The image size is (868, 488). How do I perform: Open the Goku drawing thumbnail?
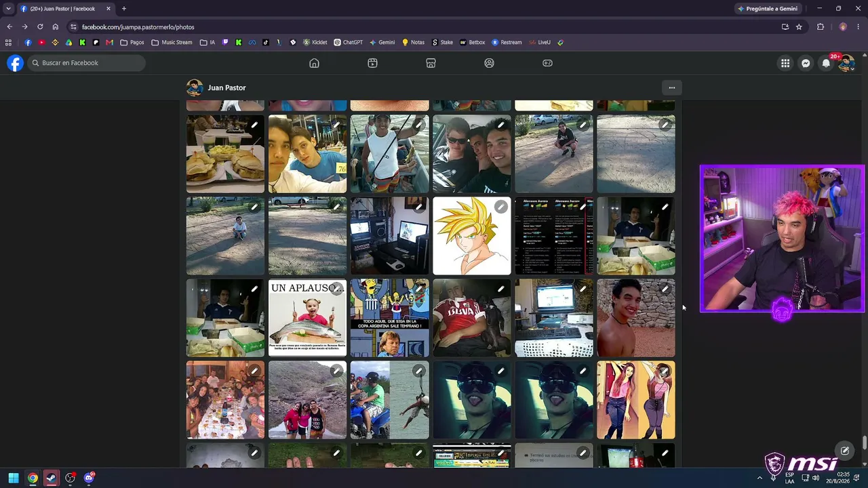click(x=471, y=236)
